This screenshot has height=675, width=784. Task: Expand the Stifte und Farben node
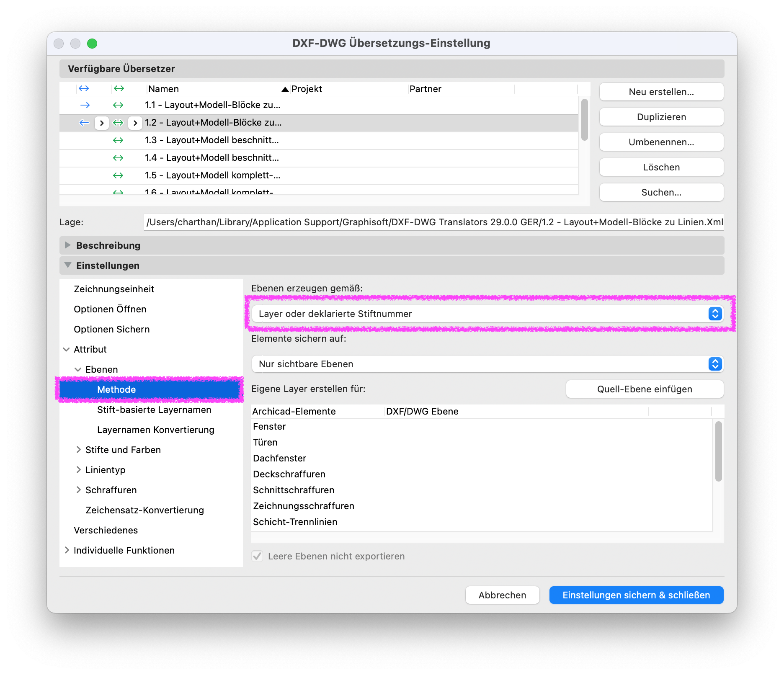click(x=78, y=450)
